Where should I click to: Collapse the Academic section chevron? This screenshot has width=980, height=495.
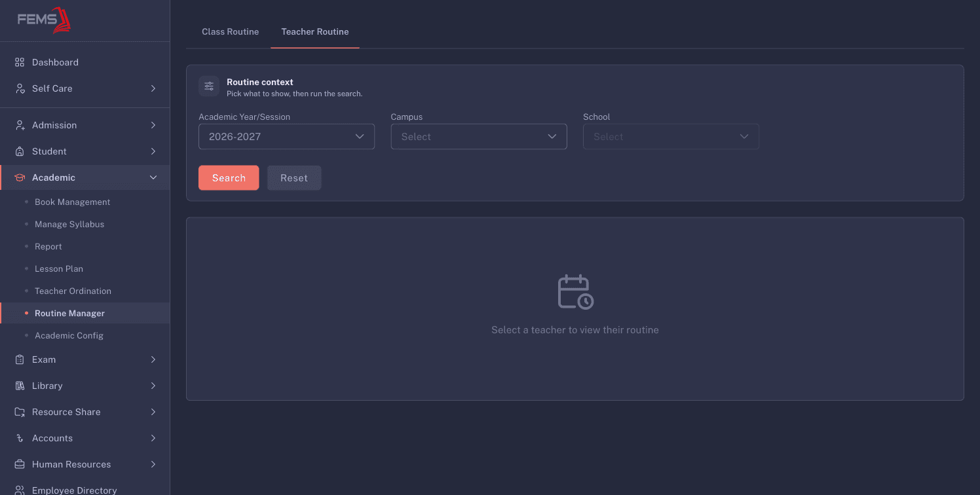(x=153, y=177)
